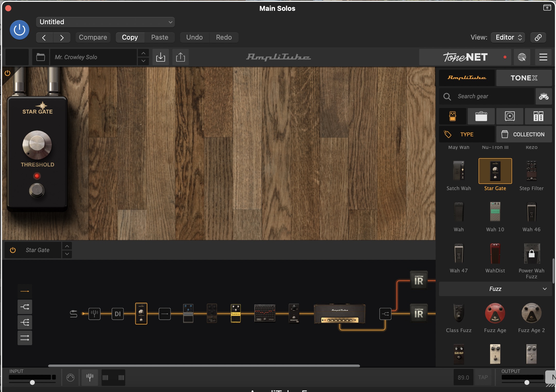Select the single-path serial routing icon
This screenshot has height=392, width=556.
coord(25,291)
